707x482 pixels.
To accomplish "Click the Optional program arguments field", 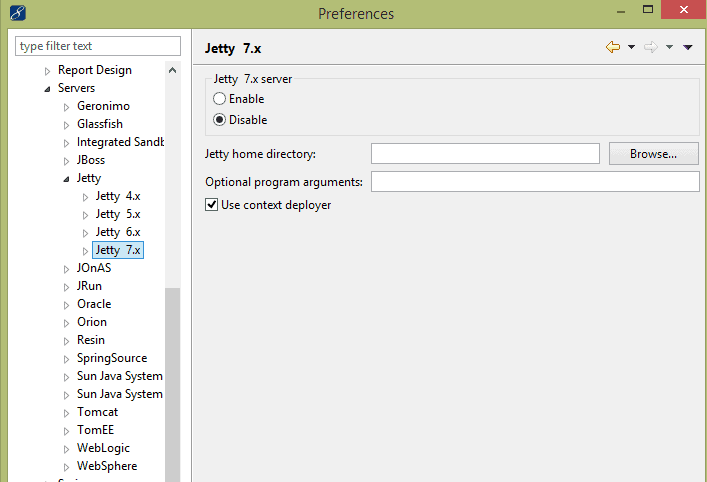I will (x=535, y=182).
